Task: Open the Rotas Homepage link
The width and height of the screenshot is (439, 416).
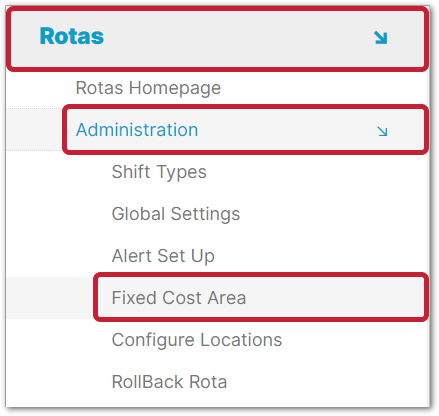Action: coord(148,88)
